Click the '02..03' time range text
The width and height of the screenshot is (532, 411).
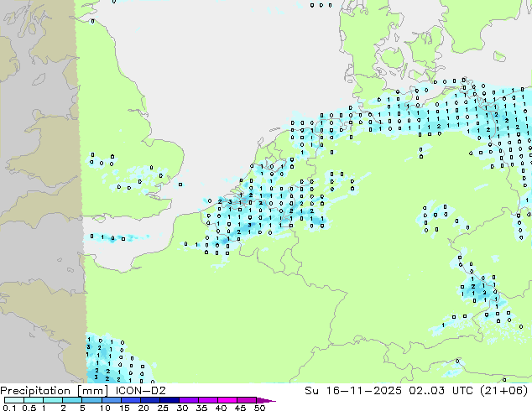[x=426, y=391]
